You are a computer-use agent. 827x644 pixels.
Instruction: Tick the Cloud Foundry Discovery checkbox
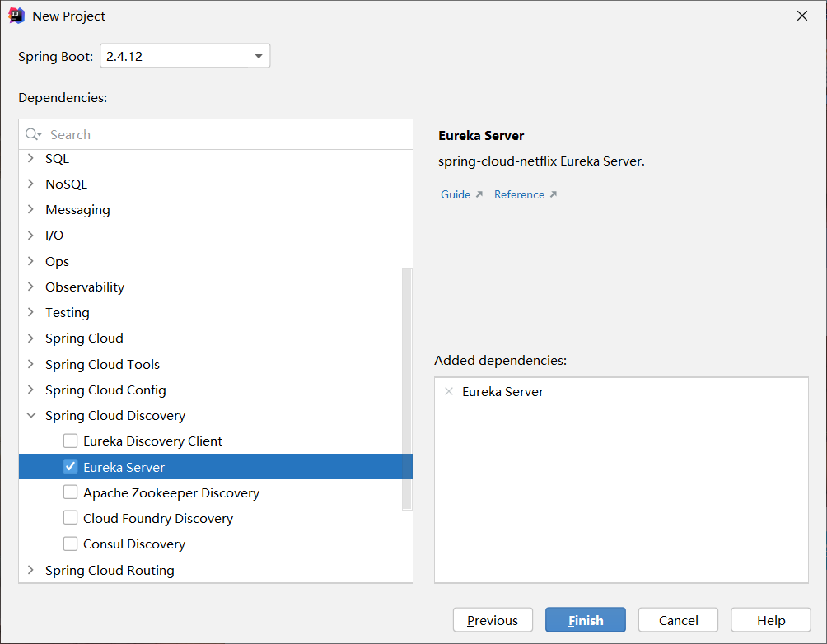tap(70, 518)
